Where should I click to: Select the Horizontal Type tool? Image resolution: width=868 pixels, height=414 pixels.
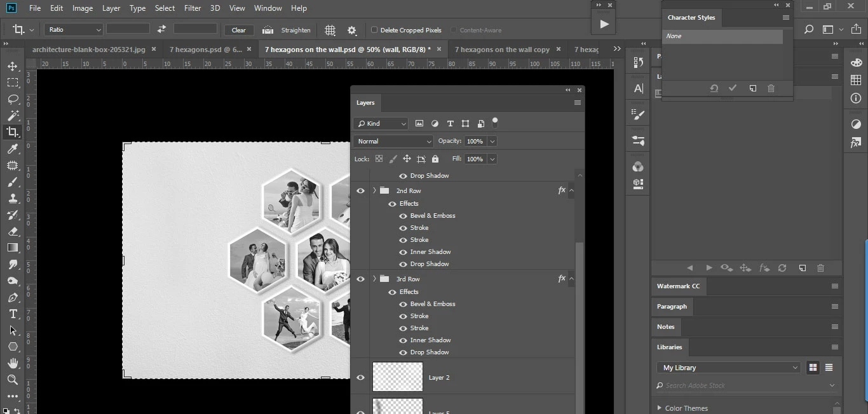[13, 314]
